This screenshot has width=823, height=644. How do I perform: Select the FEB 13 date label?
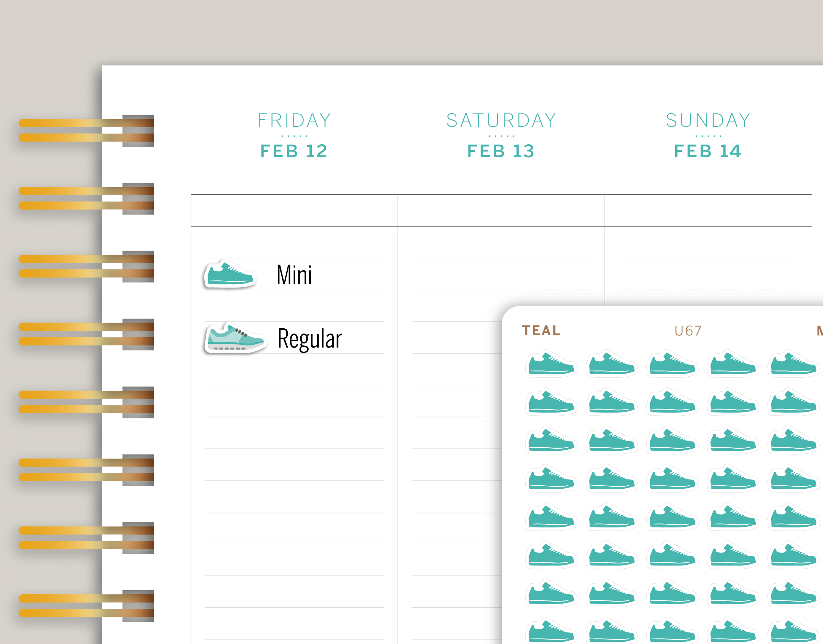tap(501, 151)
